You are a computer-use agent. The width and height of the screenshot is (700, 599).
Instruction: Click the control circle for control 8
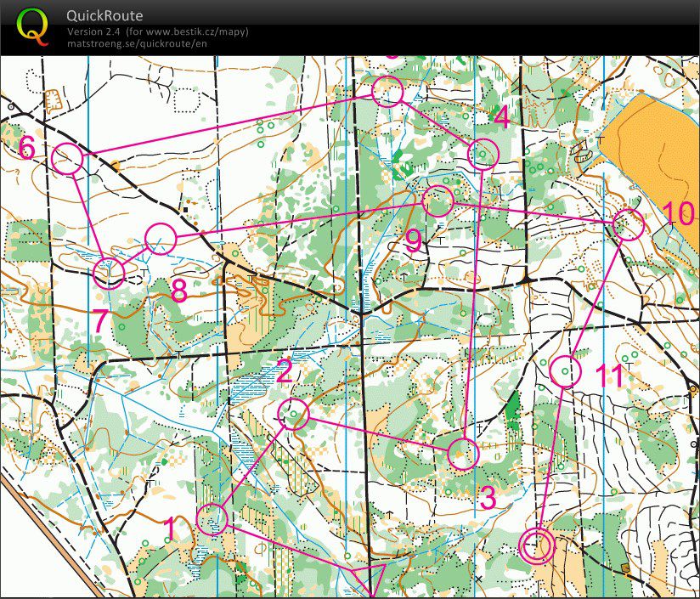coord(161,239)
